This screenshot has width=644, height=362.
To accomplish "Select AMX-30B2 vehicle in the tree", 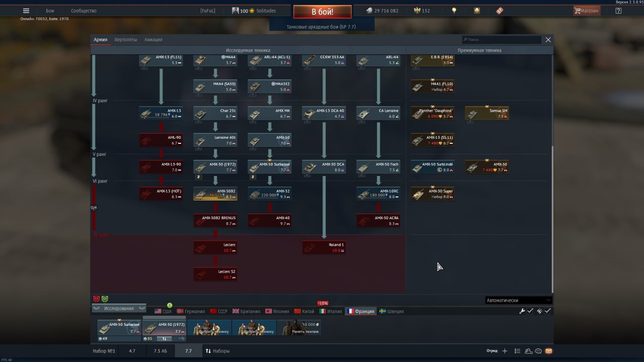I will coord(215,194).
